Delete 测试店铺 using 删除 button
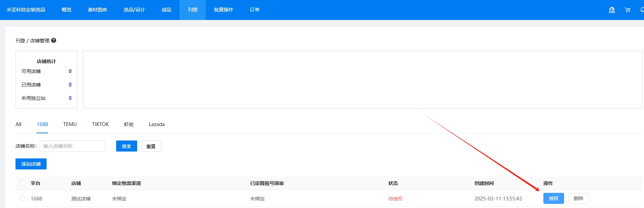This screenshot has height=208, width=644. 578,198
